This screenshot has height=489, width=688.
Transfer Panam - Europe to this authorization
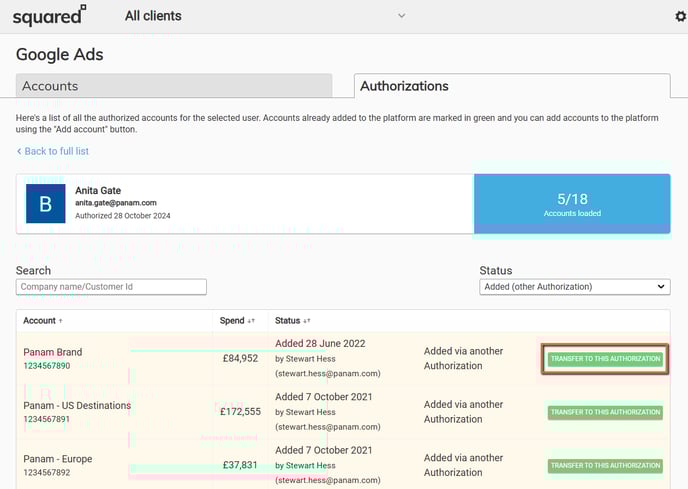click(605, 466)
